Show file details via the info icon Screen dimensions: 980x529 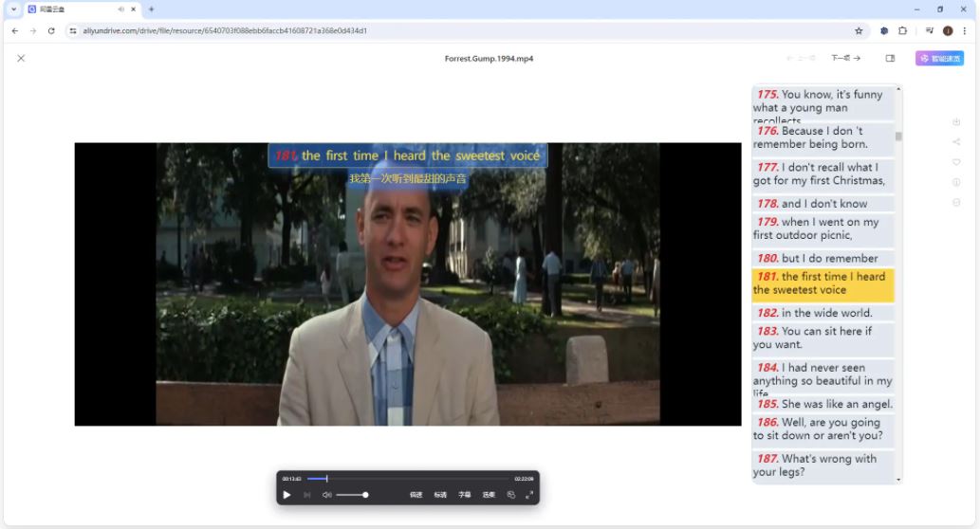tap(956, 182)
